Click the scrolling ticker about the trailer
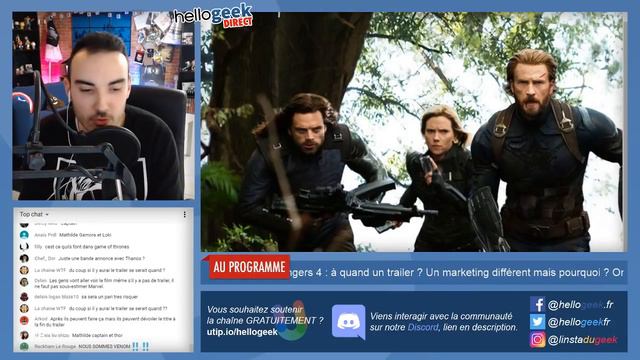 click(457, 272)
